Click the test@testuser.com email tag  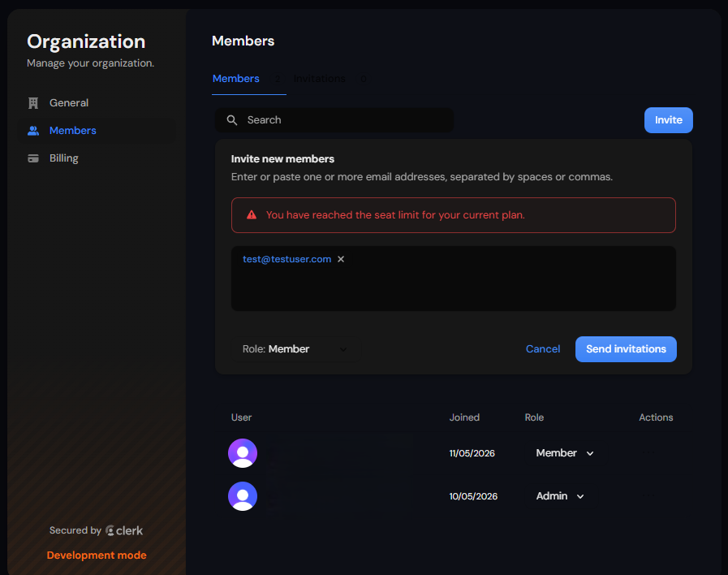tap(287, 259)
